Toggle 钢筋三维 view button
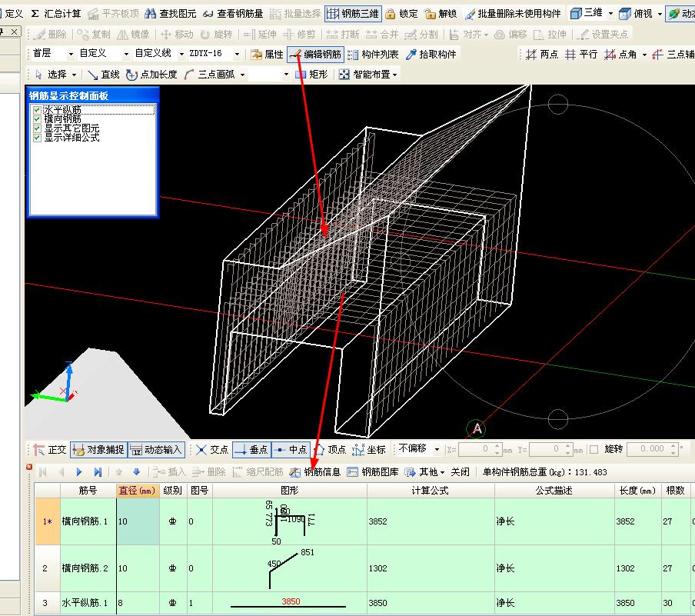 [x=353, y=14]
